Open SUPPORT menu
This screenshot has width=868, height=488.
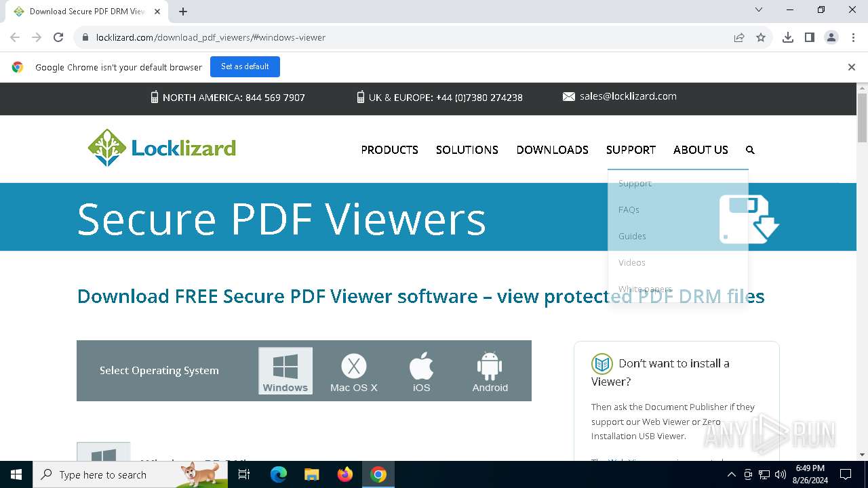click(x=631, y=150)
